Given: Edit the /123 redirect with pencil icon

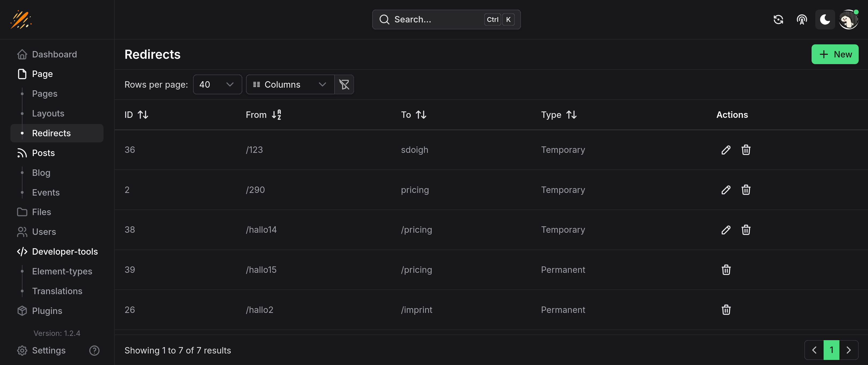Looking at the screenshot, I should [726, 150].
